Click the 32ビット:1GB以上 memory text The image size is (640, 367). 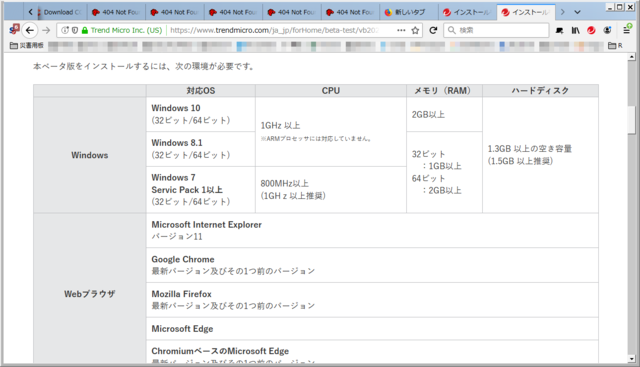click(x=437, y=160)
